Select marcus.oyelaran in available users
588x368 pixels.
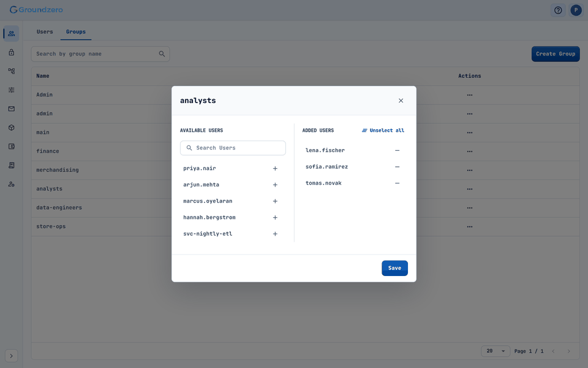[208, 201]
